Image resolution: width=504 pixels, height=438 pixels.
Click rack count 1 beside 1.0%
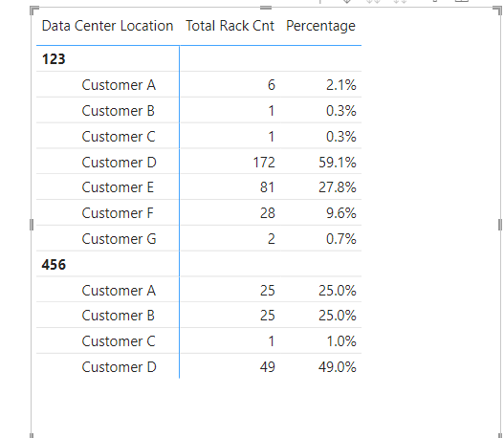click(x=272, y=341)
